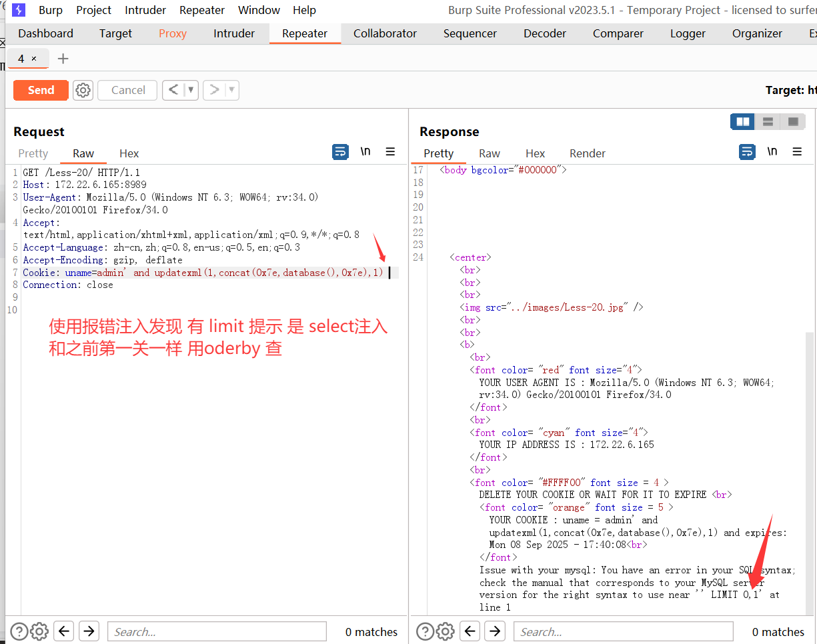Image resolution: width=817 pixels, height=644 pixels.
Task: Open Repeater send settings gear
Action: (x=83, y=90)
